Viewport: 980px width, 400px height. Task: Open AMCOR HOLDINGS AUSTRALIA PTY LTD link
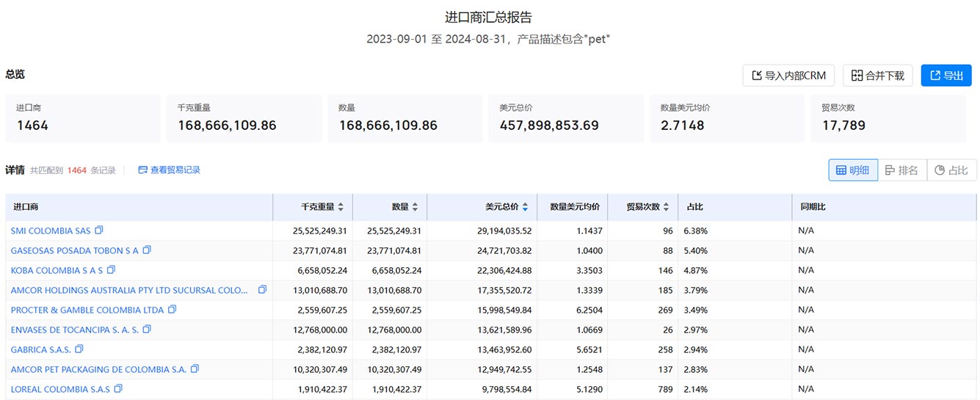click(130, 291)
